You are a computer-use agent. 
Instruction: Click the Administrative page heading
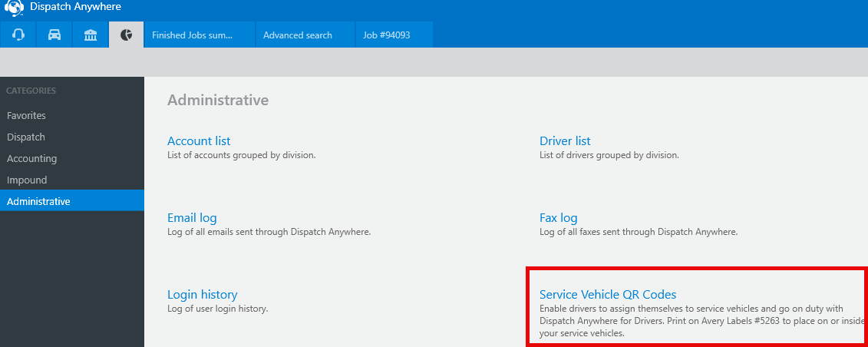(218, 100)
